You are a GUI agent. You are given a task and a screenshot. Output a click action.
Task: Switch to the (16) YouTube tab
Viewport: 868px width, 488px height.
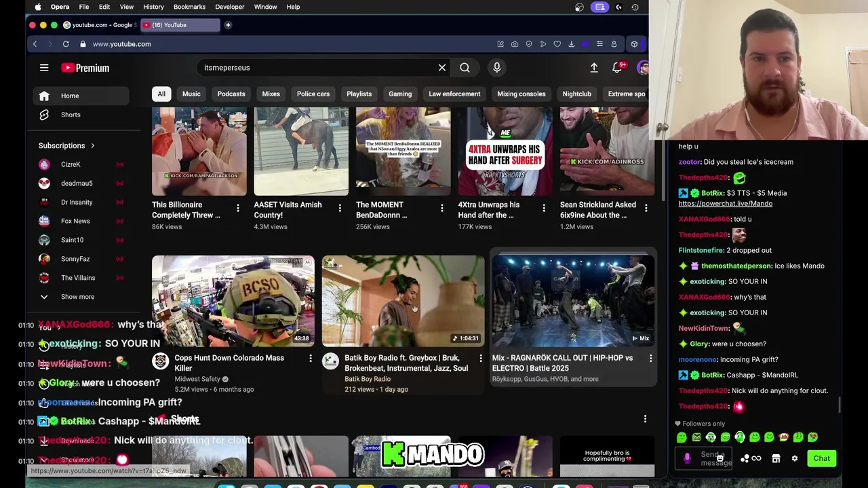click(x=180, y=25)
